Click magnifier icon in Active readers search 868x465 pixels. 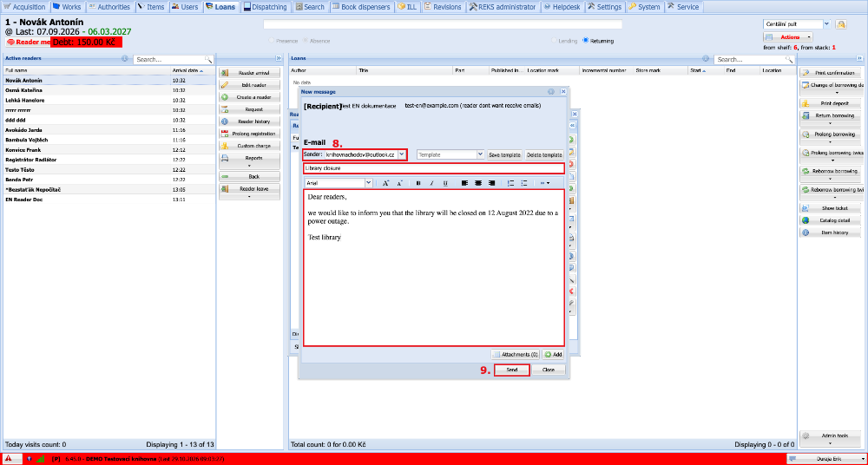[208, 59]
